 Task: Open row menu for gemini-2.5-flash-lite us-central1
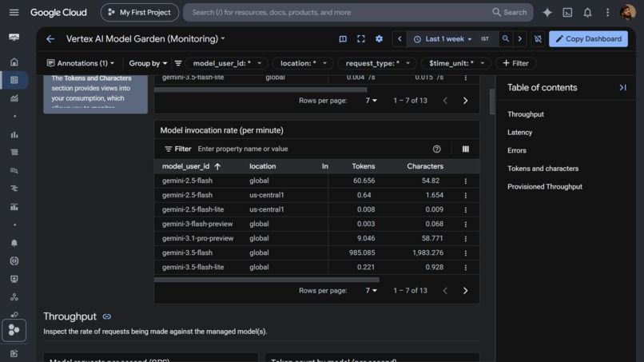(x=465, y=210)
